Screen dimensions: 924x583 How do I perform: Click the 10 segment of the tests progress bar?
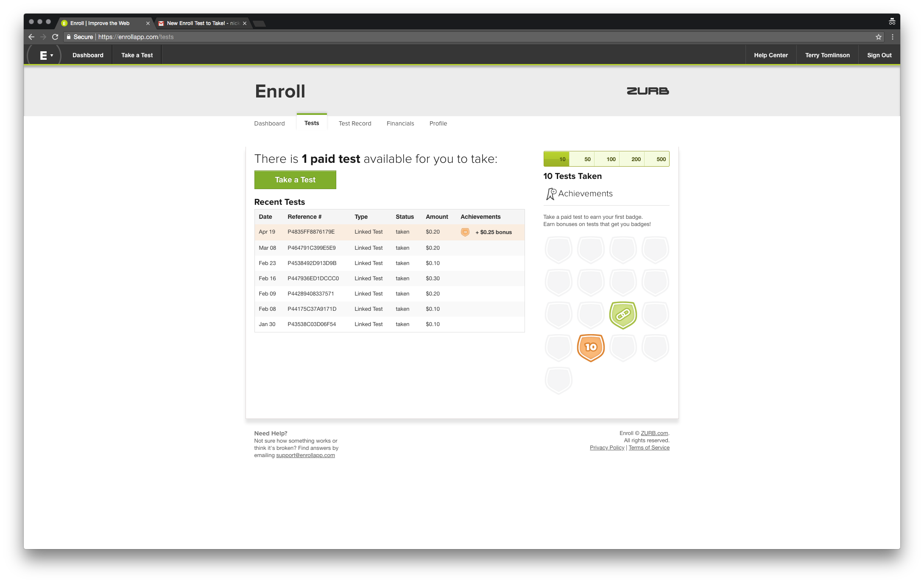[556, 159]
